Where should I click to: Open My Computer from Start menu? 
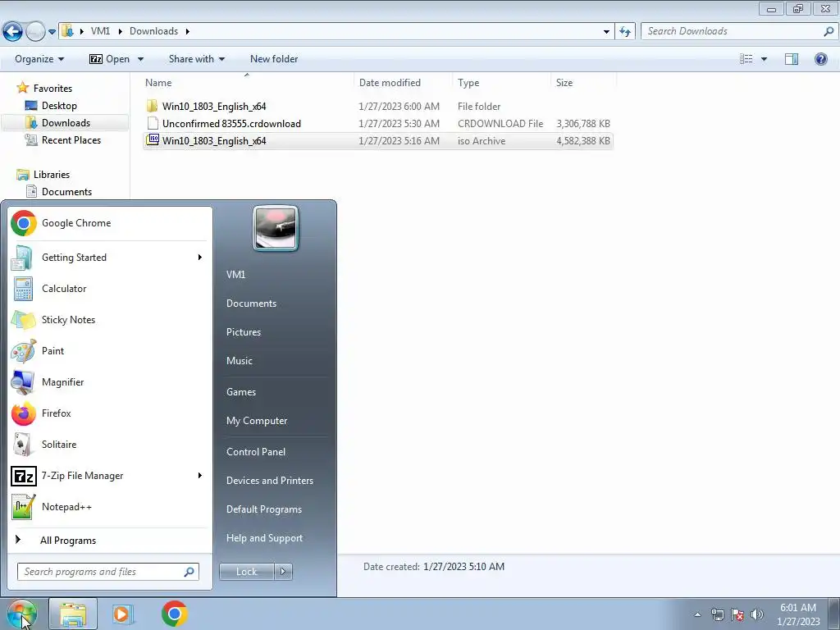pos(257,421)
